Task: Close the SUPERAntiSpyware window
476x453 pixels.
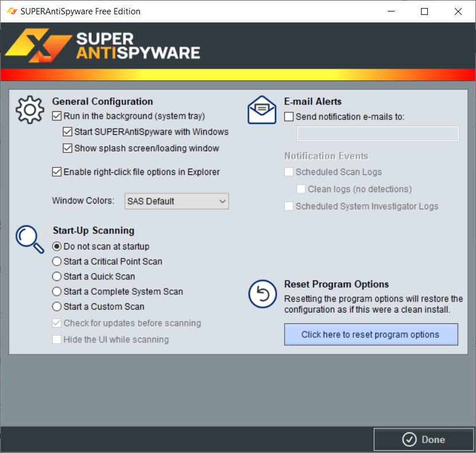Action: click(x=458, y=11)
